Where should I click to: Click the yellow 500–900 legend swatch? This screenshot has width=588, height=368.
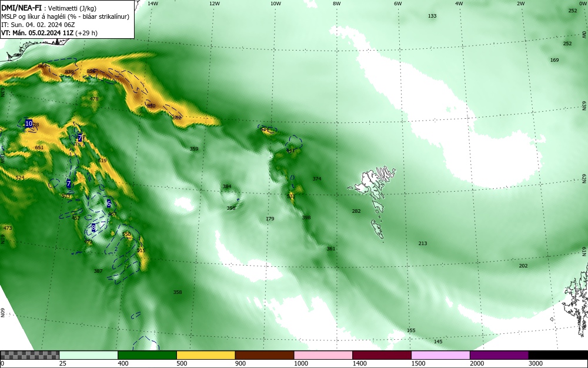click(x=206, y=355)
